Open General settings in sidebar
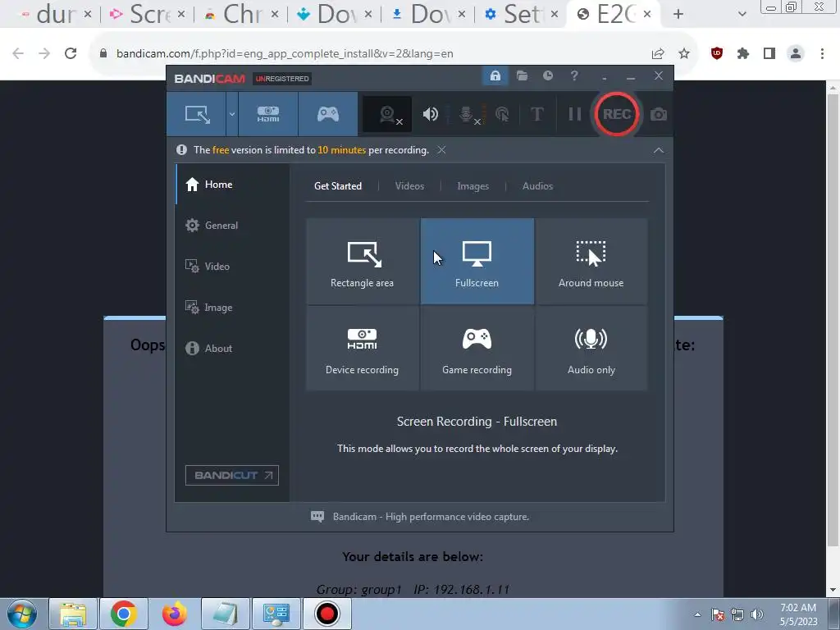Screen dimensions: 840x630 click(x=232, y=226)
